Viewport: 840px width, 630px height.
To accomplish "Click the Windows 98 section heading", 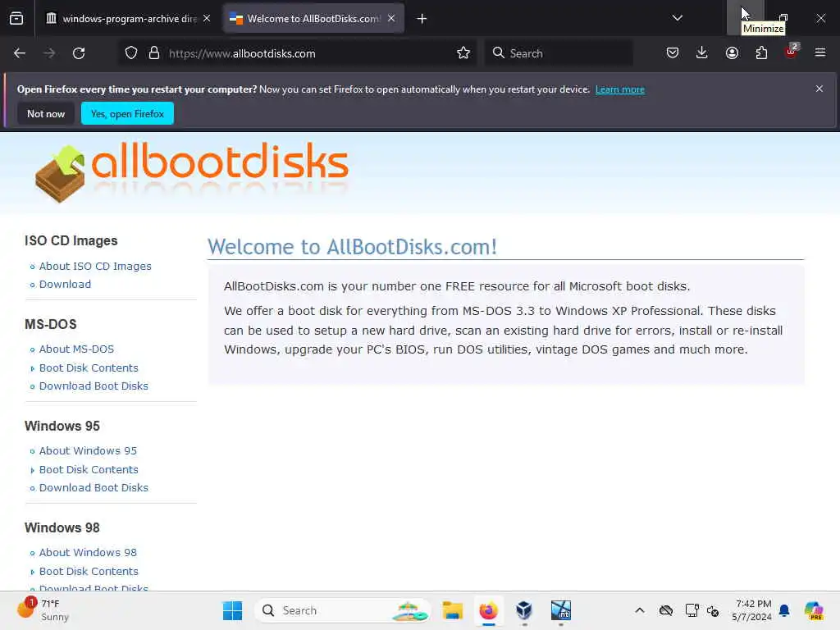I will click(x=62, y=527).
